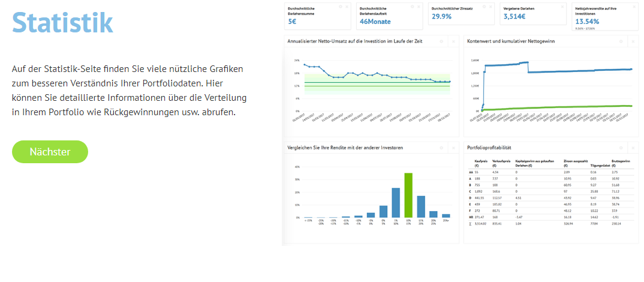This screenshot has width=644, height=282.
Task: Open settings gear on Durchschnittliche Darlehenssumme card
Action: click(341, 7)
